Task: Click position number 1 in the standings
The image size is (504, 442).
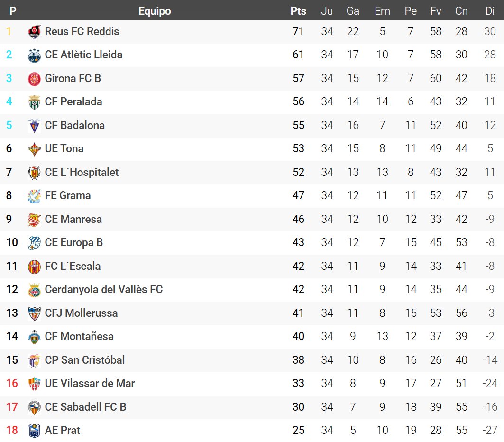Action: [x=9, y=32]
